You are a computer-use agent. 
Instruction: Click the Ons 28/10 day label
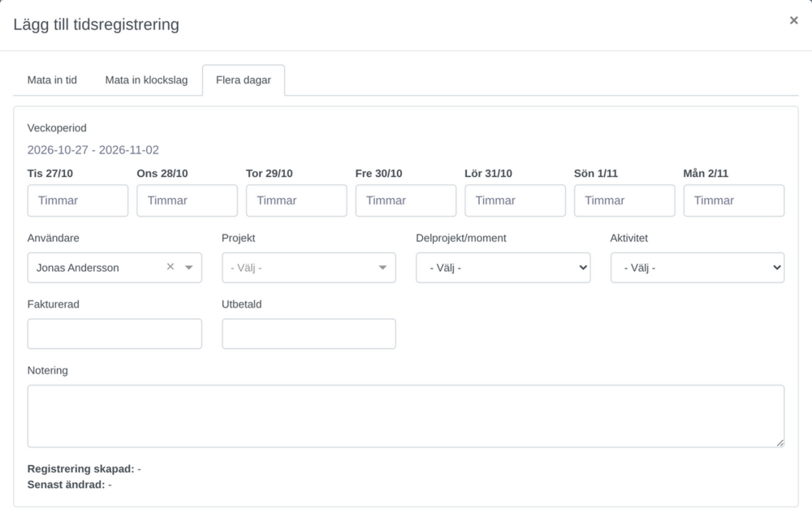pyautogui.click(x=162, y=174)
